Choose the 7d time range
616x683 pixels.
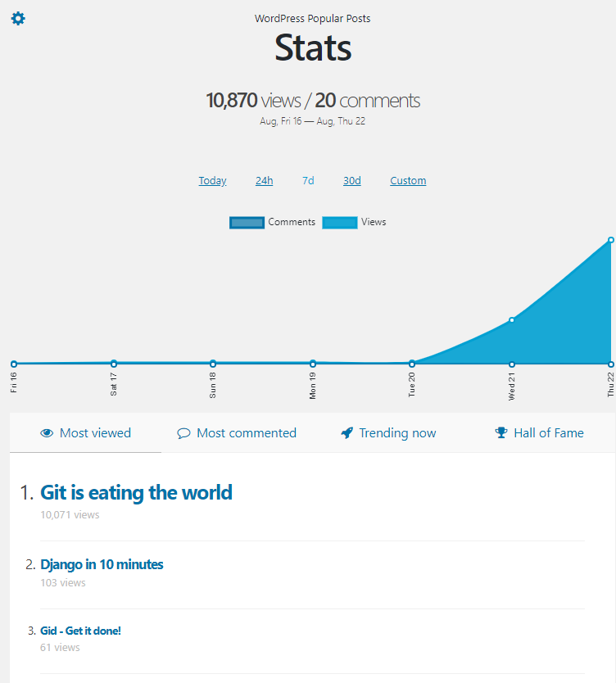308,181
